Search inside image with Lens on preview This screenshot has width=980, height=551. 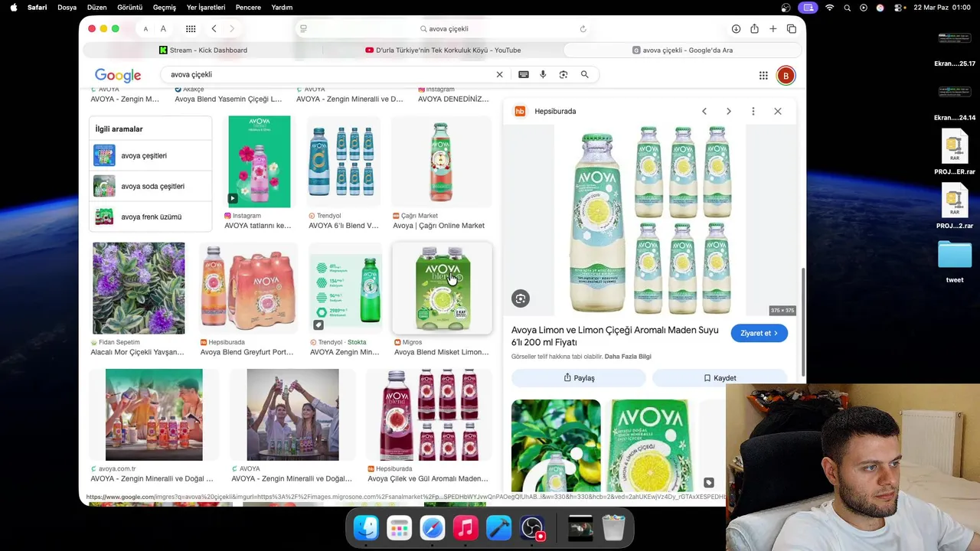pos(521,298)
